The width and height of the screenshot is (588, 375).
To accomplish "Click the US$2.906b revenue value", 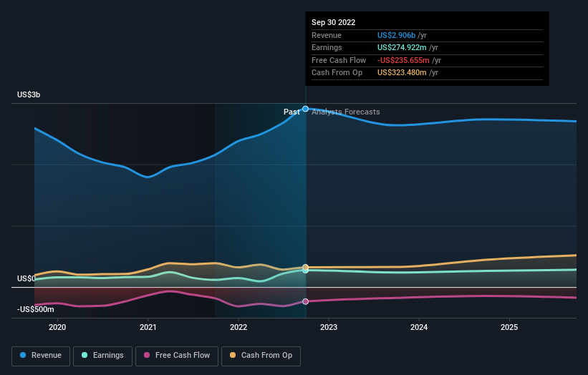I will tap(396, 35).
